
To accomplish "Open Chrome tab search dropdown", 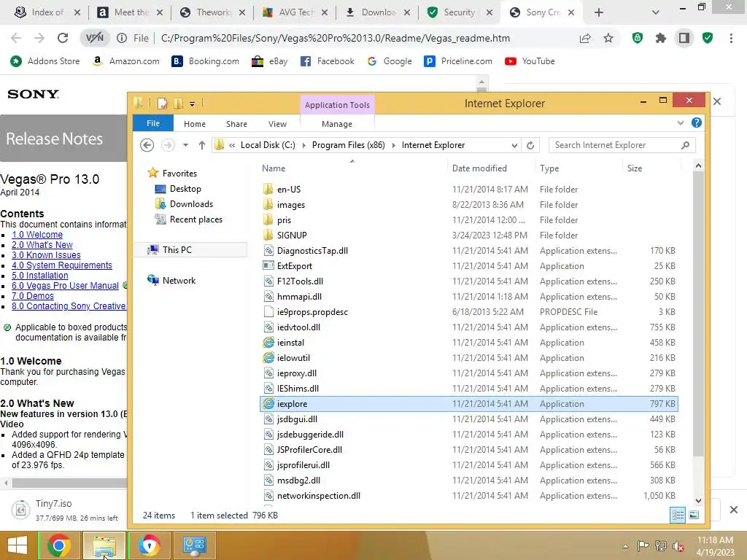I will click(x=656, y=12).
